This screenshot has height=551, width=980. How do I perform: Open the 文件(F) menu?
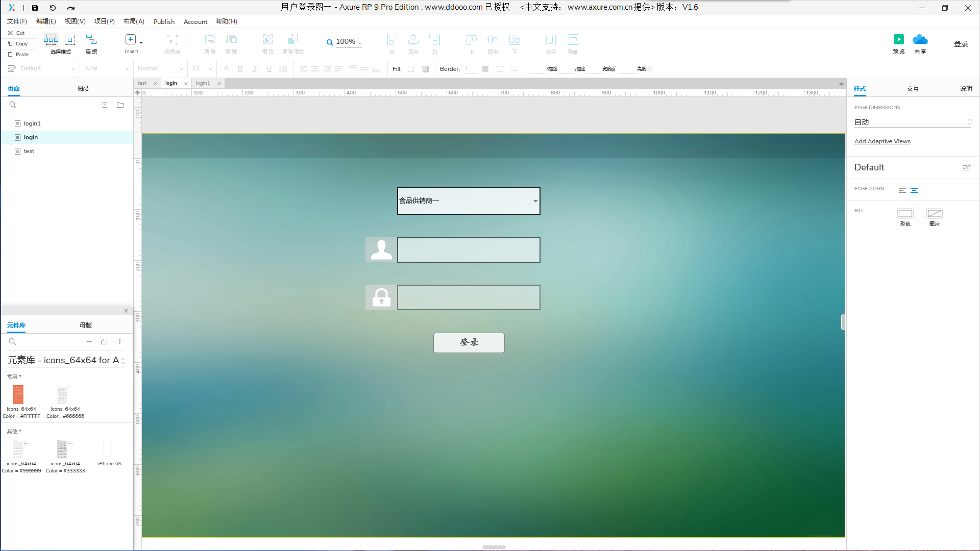(17, 21)
